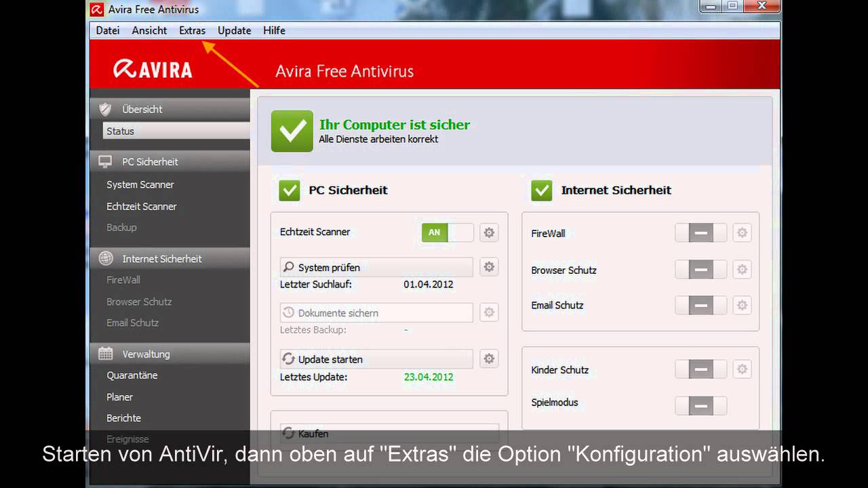Image resolution: width=868 pixels, height=488 pixels.
Task: Click the System prüfen button
Action: point(376,267)
